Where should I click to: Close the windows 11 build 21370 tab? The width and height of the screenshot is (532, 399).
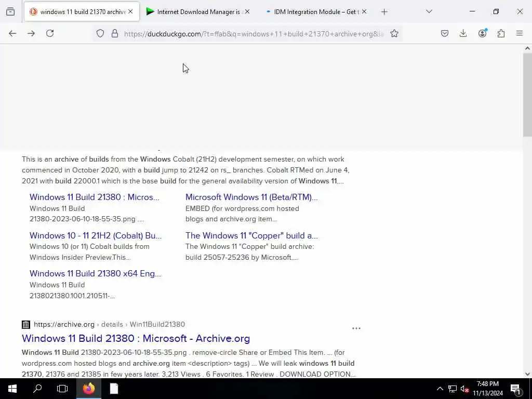pyautogui.click(x=130, y=12)
